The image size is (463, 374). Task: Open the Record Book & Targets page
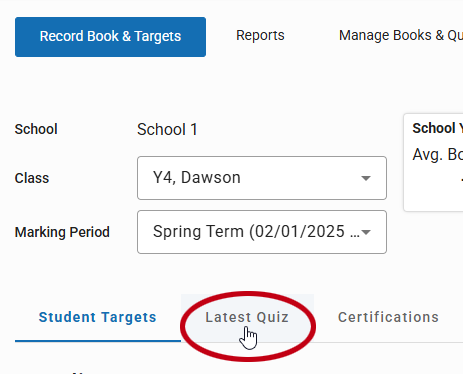[110, 37]
